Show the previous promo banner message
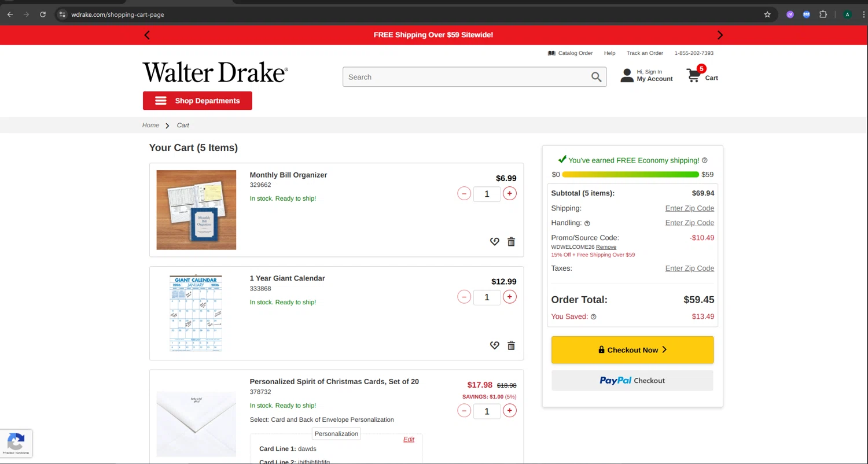The image size is (868, 464). [x=147, y=35]
